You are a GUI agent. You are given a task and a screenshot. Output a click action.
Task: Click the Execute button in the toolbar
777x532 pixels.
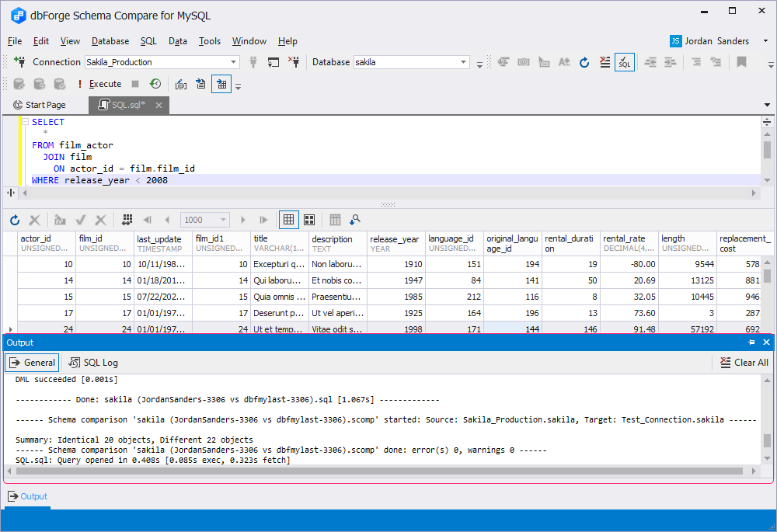pos(99,84)
